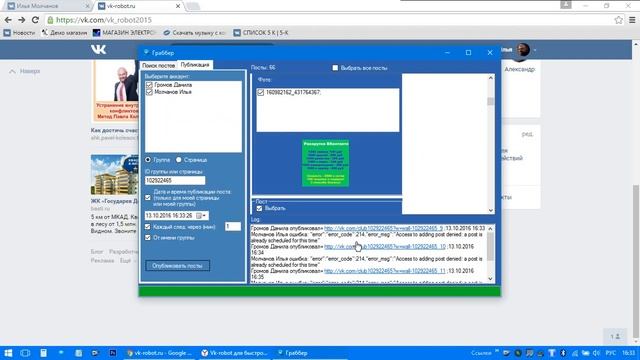Open the log link ending wall-102922465_11
The height and width of the screenshot is (360, 640).
coord(385,271)
